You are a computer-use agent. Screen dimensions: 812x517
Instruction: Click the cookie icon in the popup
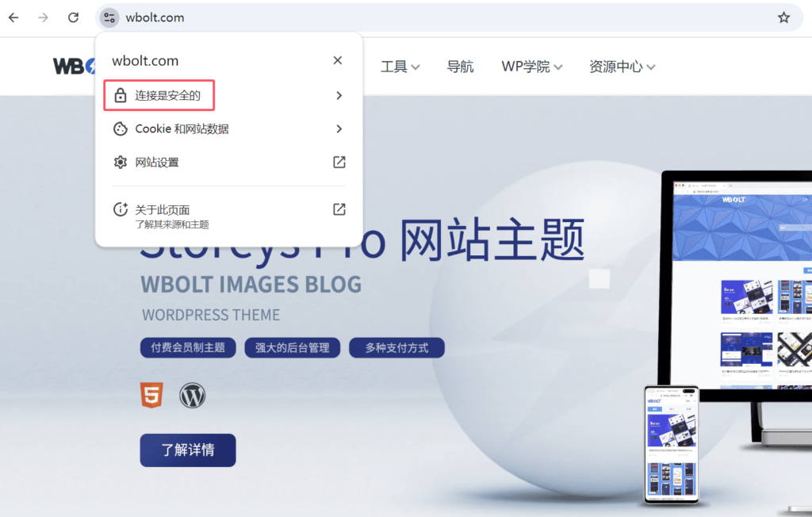pos(121,129)
